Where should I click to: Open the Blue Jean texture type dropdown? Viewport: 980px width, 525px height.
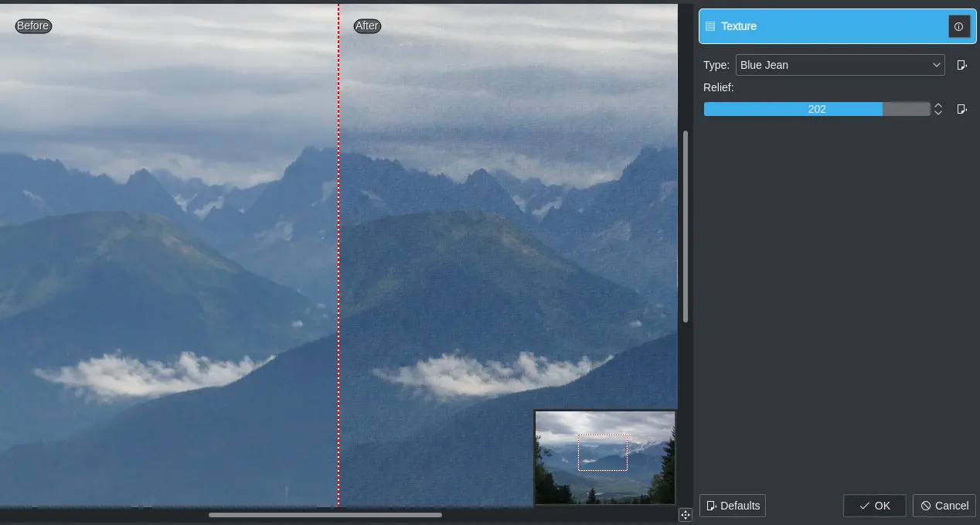[x=840, y=65]
